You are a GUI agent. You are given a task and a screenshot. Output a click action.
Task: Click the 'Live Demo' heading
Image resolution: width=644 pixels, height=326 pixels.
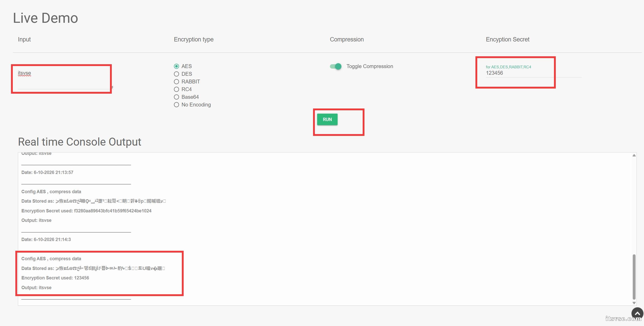[x=46, y=18]
